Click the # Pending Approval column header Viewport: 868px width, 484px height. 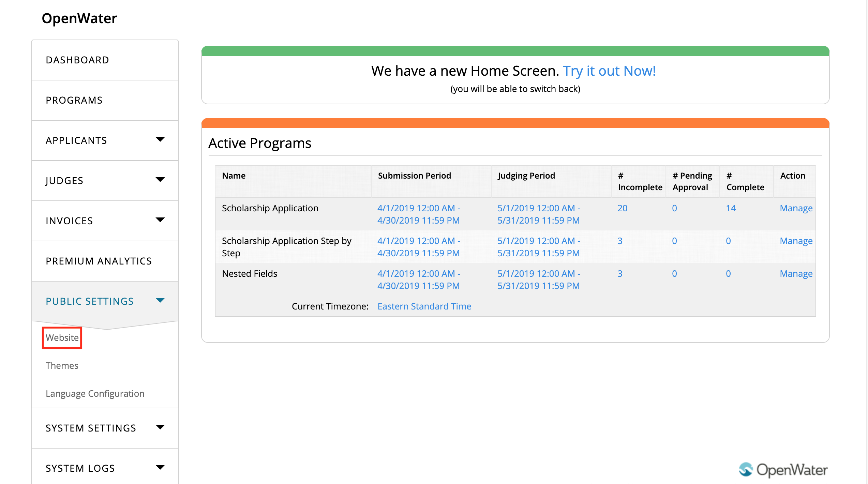click(x=692, y=181)
